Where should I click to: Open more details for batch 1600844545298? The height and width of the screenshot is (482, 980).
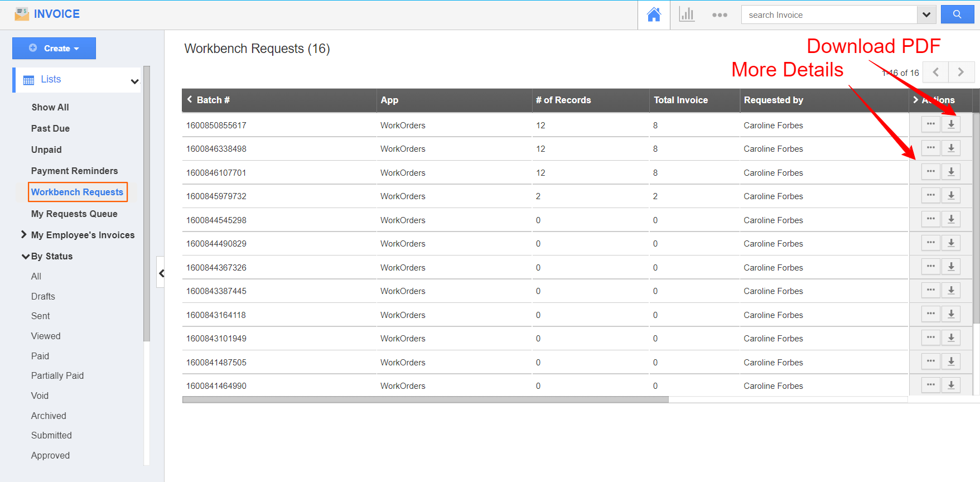pos(930,219)
